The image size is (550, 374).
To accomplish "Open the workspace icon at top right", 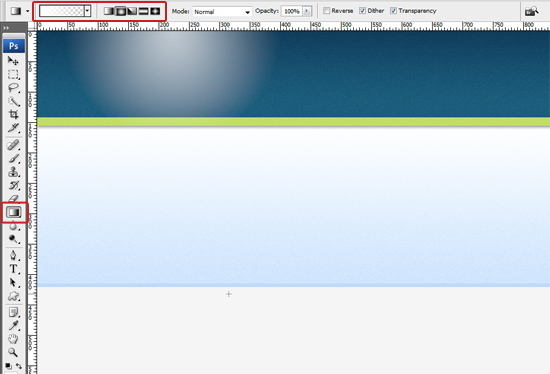I will click(531, 11).
